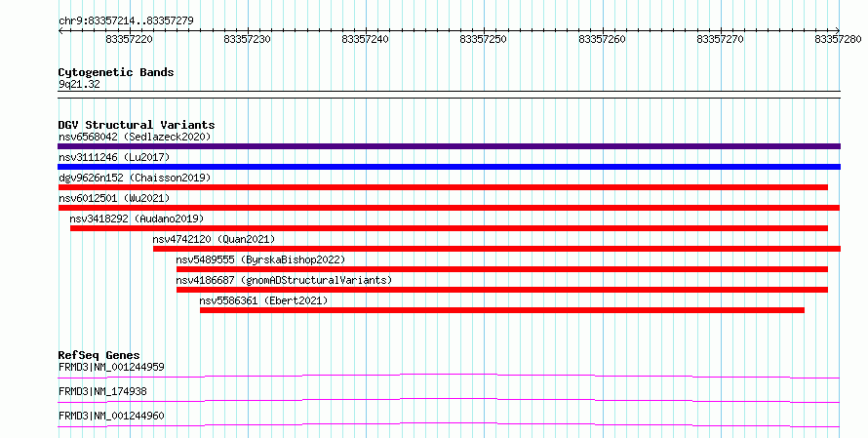This screenshot has height=438, width=868.
Task: Click the dgv9626n152 (Chaisson2019) label
Action: click(135, 178)
